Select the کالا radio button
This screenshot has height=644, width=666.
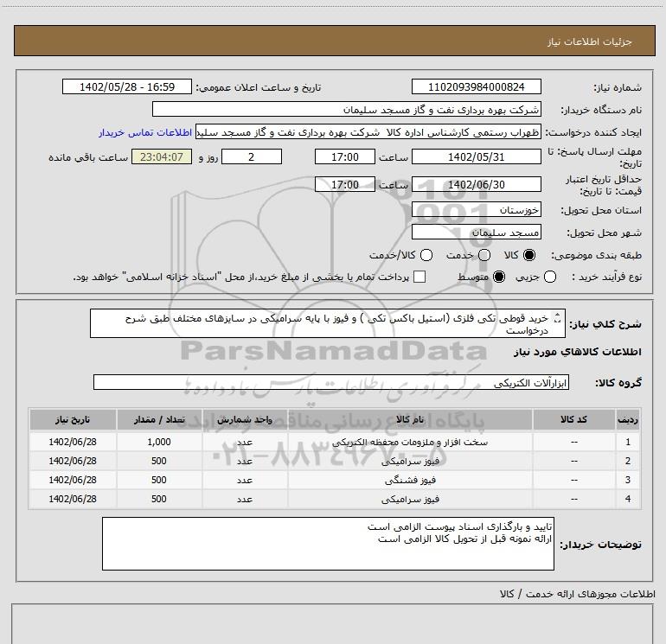pyautogui.click(x=529, y=255)
